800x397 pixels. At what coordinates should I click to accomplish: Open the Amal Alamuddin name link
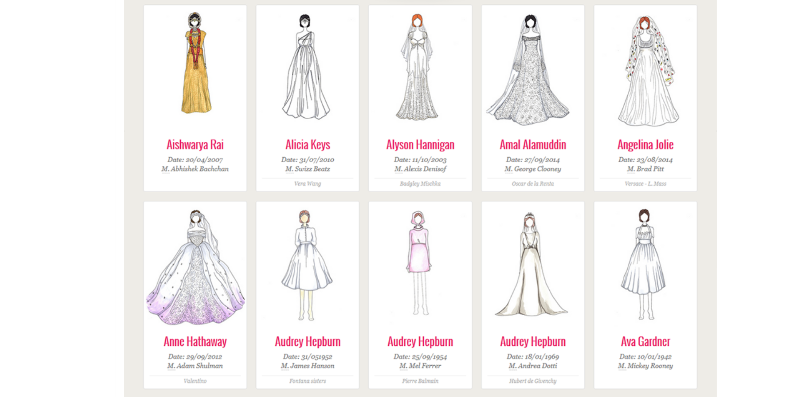click(x=533, y=144)
